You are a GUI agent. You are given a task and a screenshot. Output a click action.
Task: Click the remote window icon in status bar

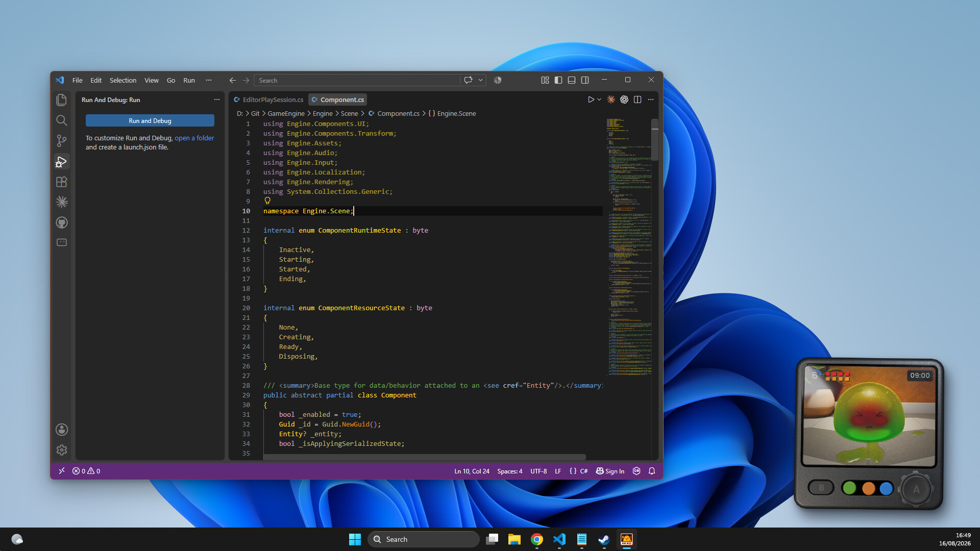pyautogui.click(x=62, y=471)
